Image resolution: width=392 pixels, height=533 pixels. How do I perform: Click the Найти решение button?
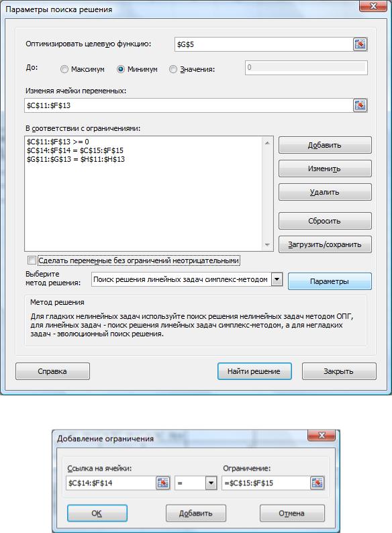pos(254,371)
